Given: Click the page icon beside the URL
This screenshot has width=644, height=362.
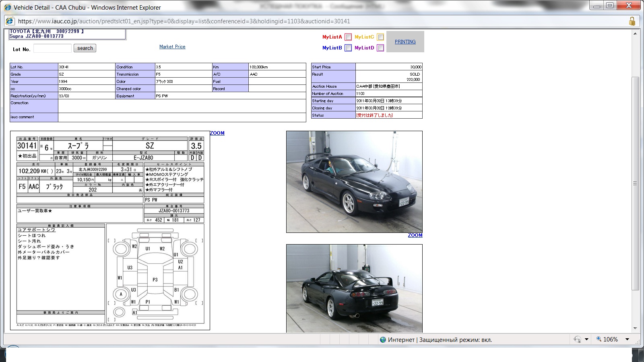Looking at the screenshot, I should (10, 21).
